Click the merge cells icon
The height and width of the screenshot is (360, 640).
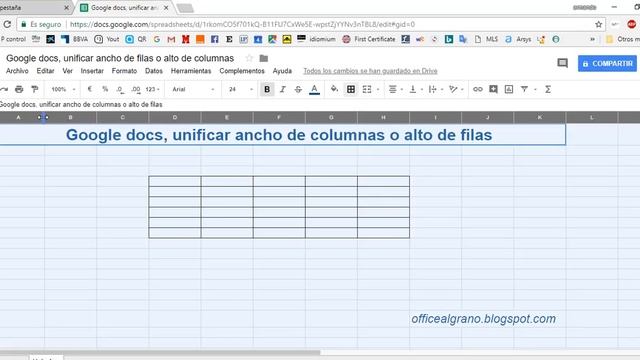(367, 89)
